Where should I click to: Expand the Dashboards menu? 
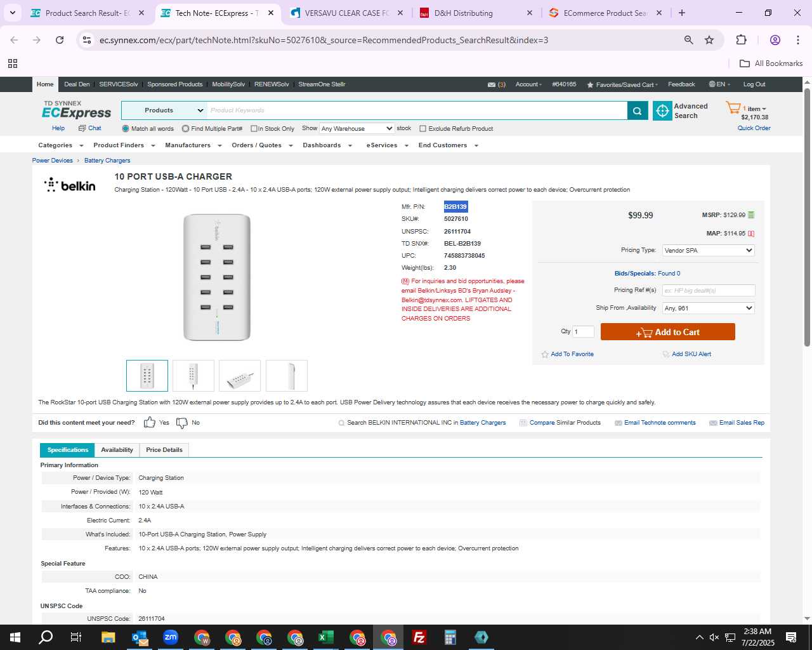coord(327,145)
